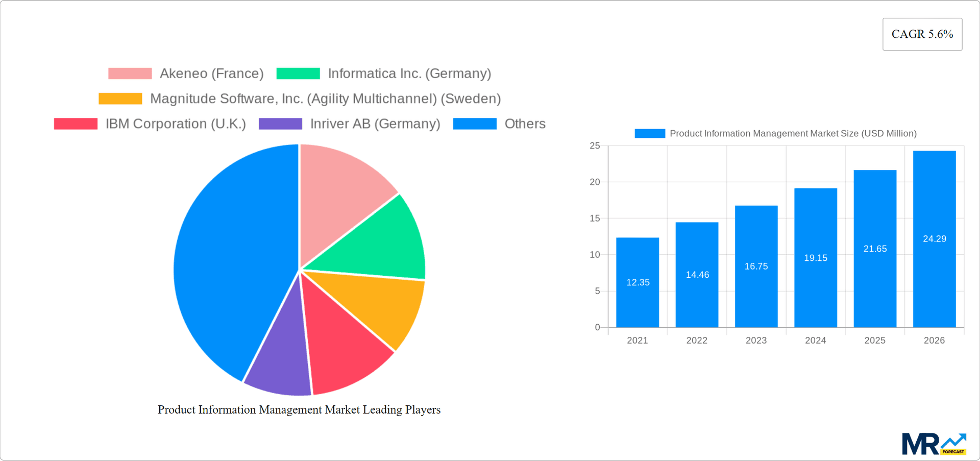The image size is (980, 461).
Task: Select the Others legend marker
Action: pyautogui.click(x=474, y=123)
